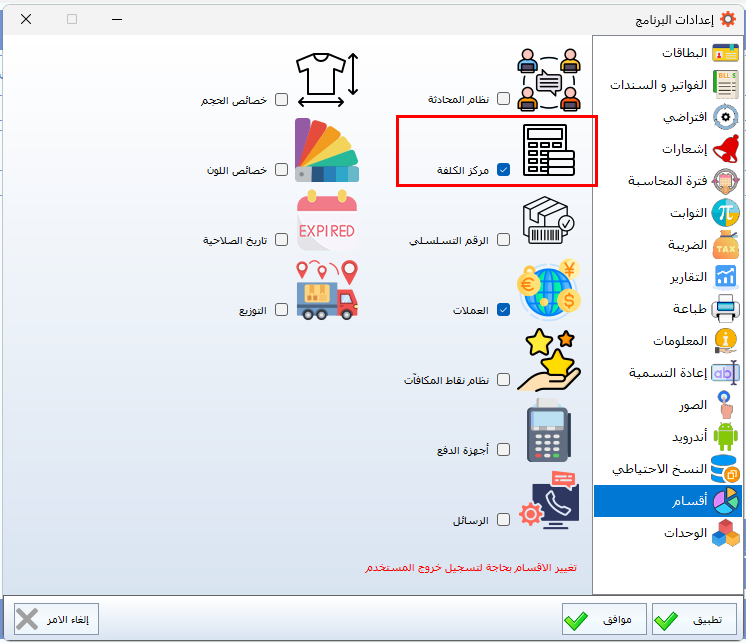Click the chat system people icon
The image size is (746, 643).
[549, 79]
